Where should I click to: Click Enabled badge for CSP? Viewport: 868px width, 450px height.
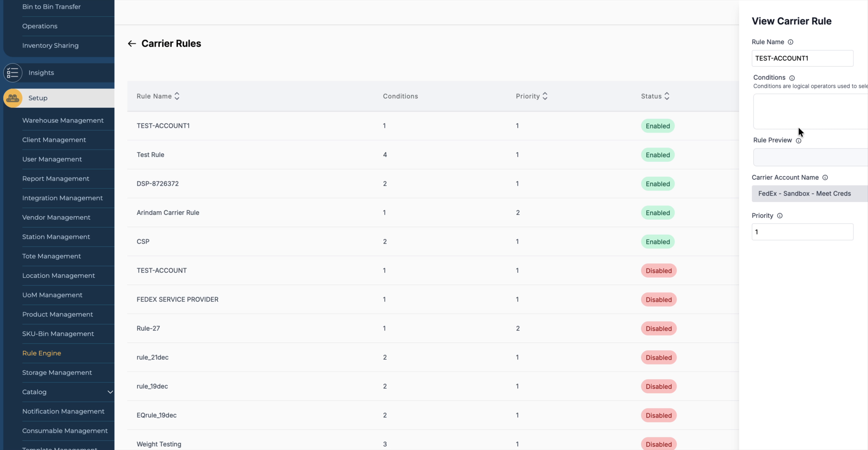[657, 242]
